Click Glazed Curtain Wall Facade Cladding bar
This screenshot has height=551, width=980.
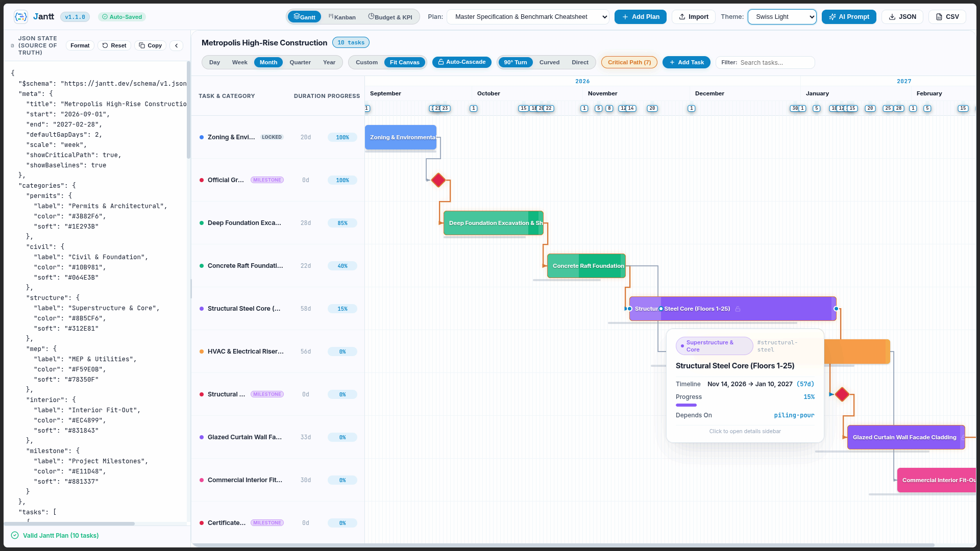pos(906,437)
